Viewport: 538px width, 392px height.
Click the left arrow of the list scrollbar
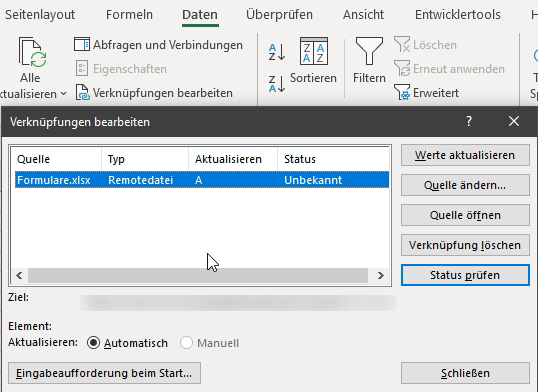(19, 275)
